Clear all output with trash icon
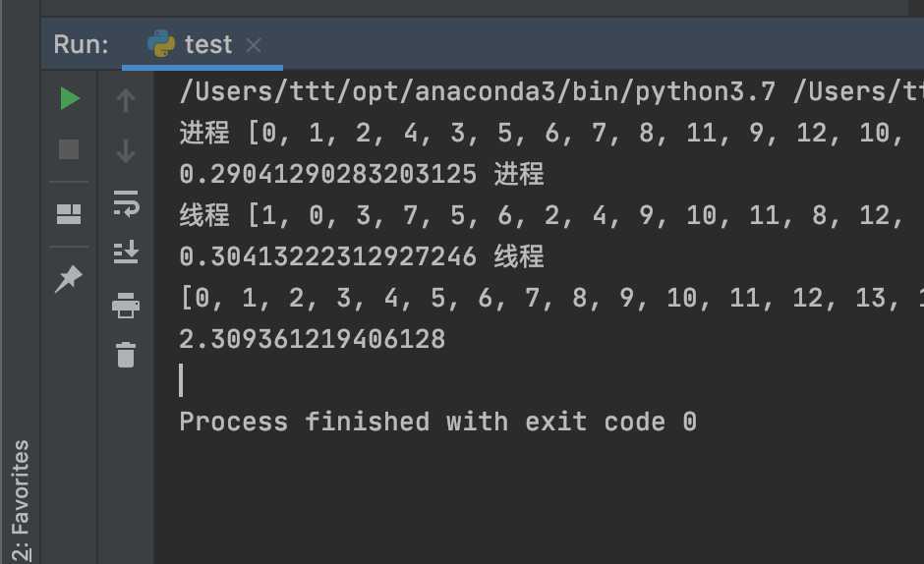 126,355
